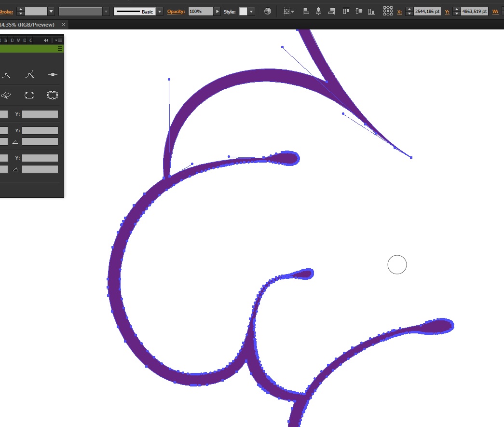This screenshot has height=427, width=504.
Task: Open the panel flyout menu
Action: pos(58,40)
